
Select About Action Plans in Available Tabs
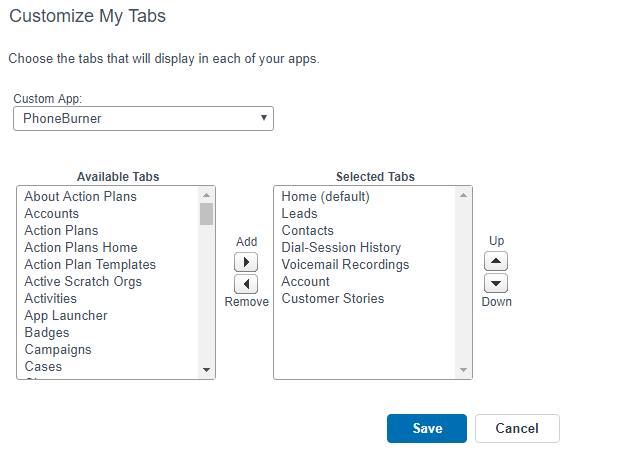(81, 196)
